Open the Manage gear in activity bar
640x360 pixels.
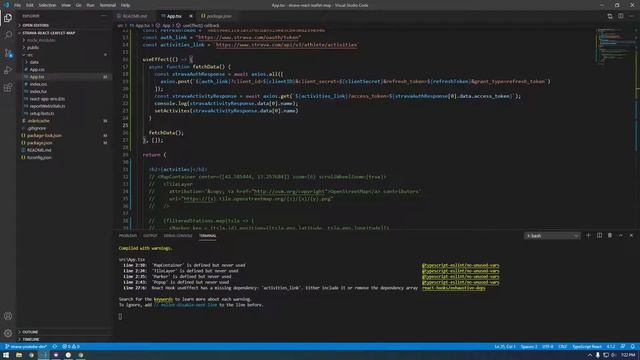click(x=8, y=333)
